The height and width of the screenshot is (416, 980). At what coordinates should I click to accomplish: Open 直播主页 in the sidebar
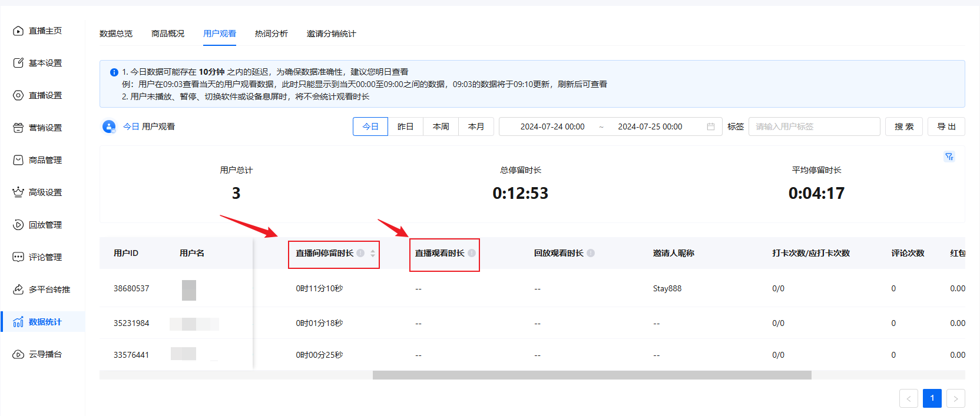coord(45,31)
